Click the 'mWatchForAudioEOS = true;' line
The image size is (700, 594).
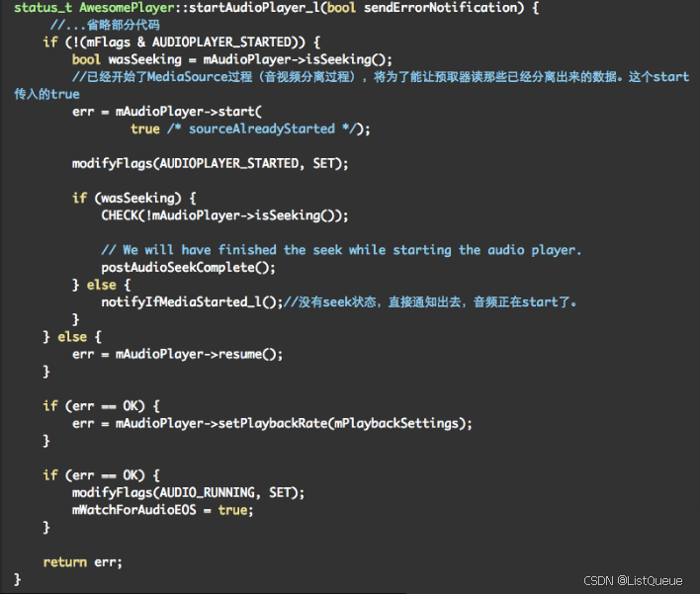click(162, 510)
